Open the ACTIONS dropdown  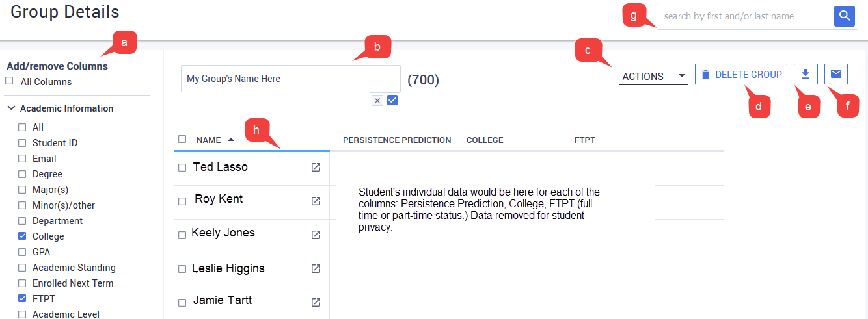(653, 76)
